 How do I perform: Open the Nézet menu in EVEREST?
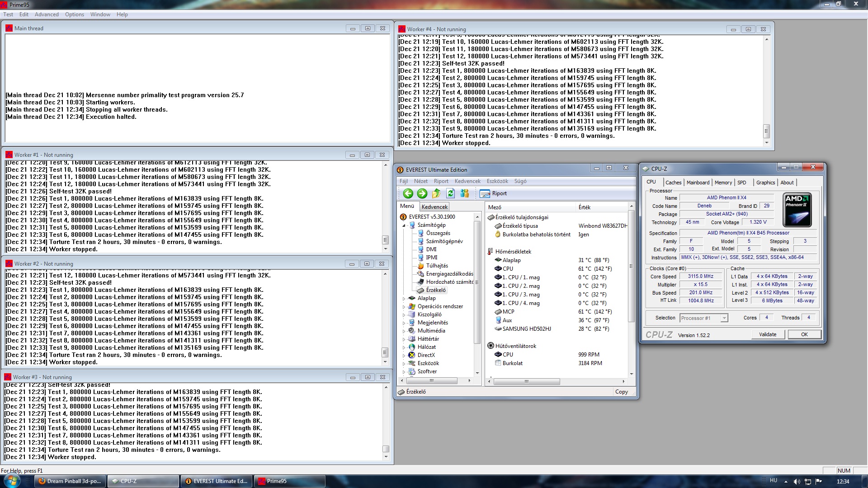421,181
